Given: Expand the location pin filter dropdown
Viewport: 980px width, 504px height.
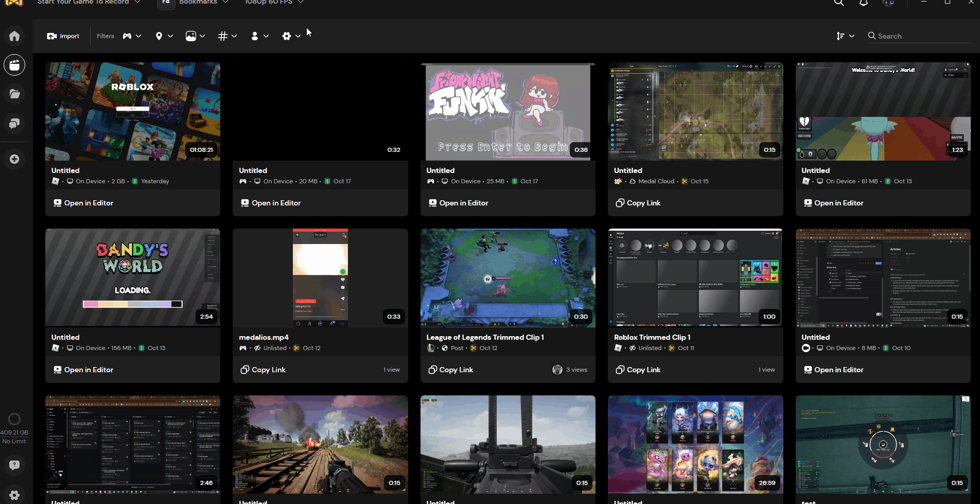Looking at the screenshot, I should pyautogui.click(x=164, y=36).
